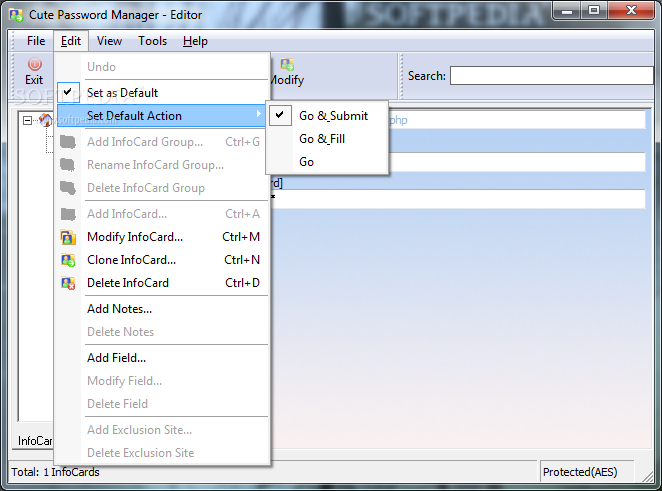Expand the Set Default Action submenu
The width and height of the screenshot is (662, 491).
(163, 116)
